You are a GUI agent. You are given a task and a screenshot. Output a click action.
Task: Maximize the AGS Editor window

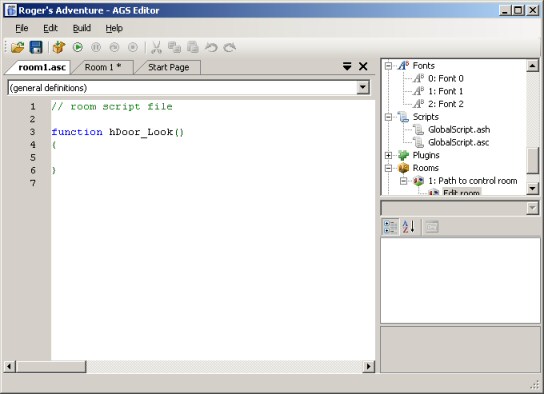518,10
